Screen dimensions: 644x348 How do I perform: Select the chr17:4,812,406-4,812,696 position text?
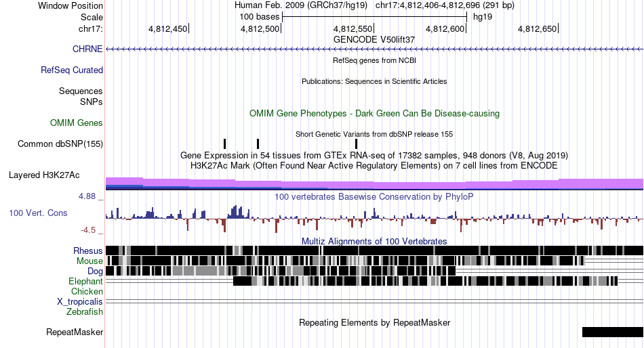[445, 5]
